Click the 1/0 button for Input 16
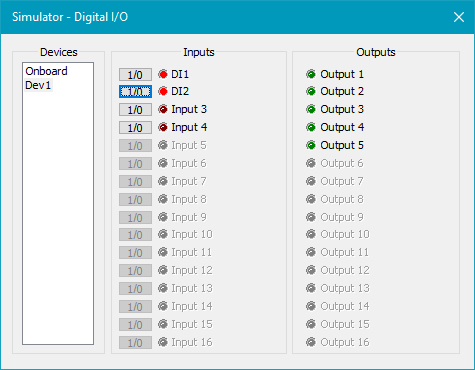The image size is (475, 370). point(135,343)
